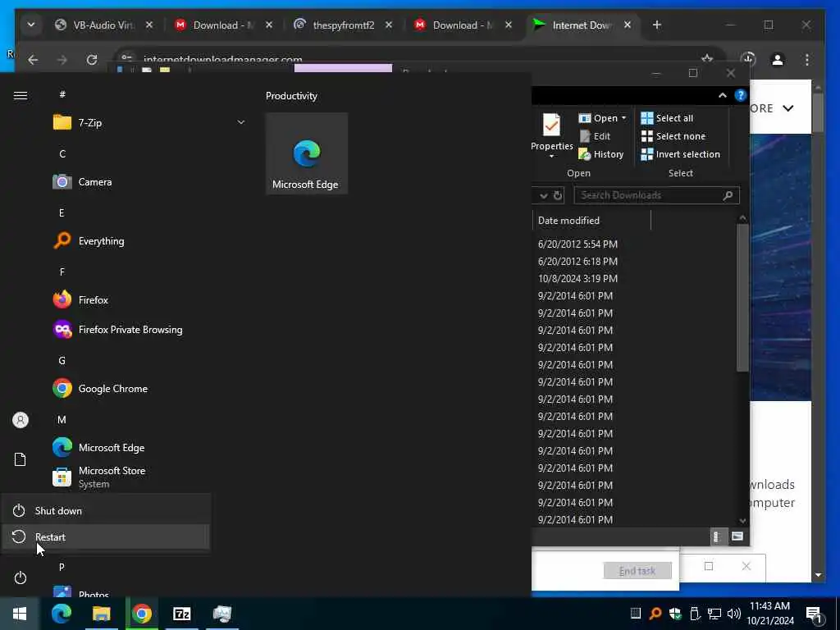Open Chrome three-dot menu
The height and width of the screenshot is (630, 840).
pyautogui.click(x=807, y=59)
